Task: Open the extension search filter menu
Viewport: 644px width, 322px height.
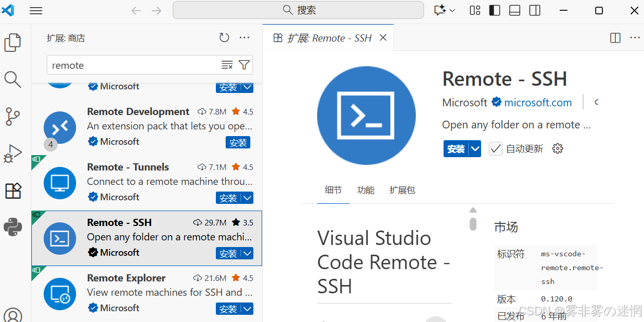Action: pyautogui.click(x=244, y=65)
